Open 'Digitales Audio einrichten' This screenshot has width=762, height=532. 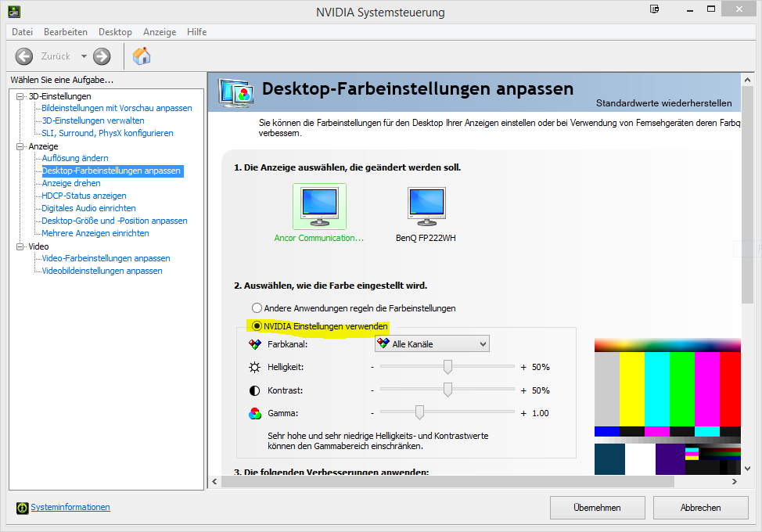click(88, 208)
